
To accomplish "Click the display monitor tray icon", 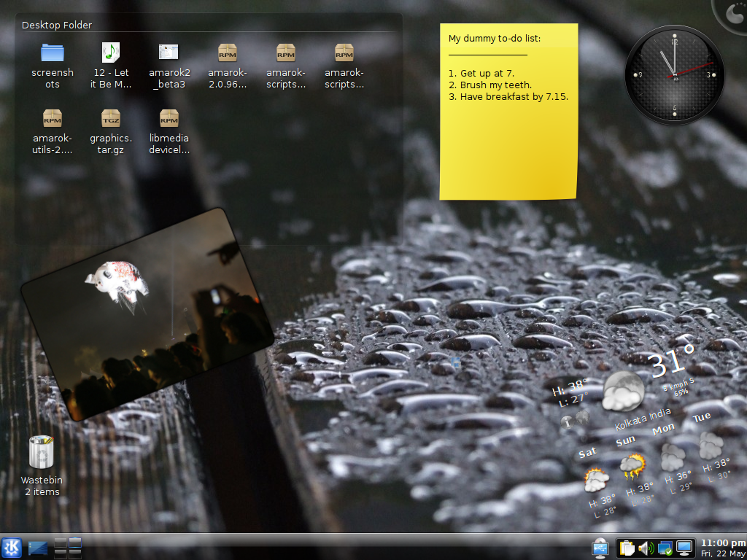I will pos(684,548).
